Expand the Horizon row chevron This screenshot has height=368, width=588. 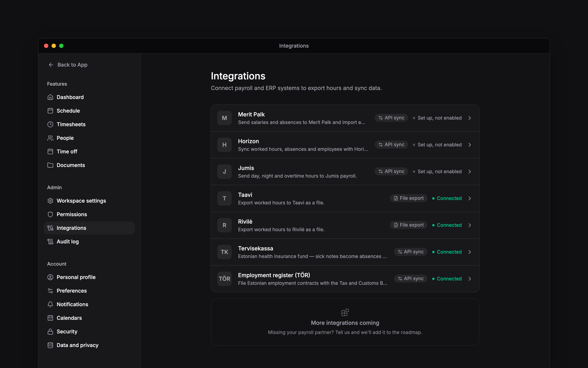point(470,145)
